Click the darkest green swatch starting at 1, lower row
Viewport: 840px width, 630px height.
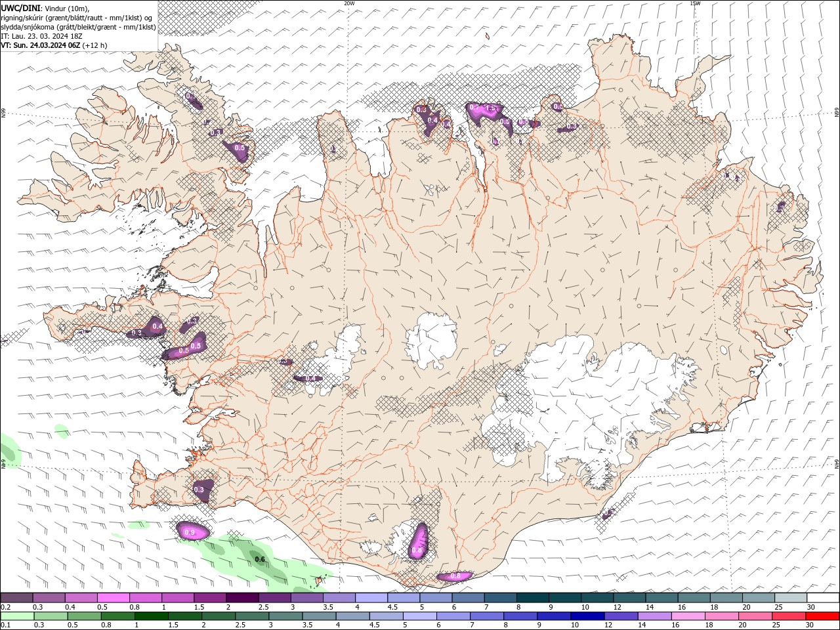pos(151,616)
